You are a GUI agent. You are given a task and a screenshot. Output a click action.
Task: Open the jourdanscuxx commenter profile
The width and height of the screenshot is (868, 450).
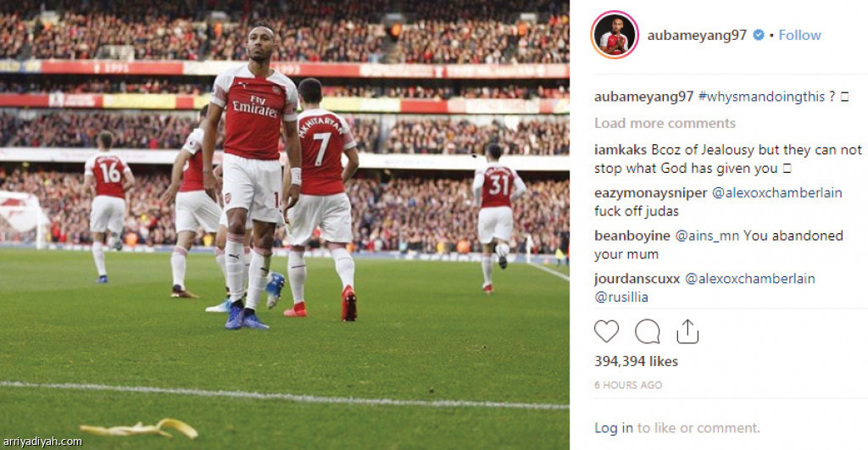tap(637, 279)
